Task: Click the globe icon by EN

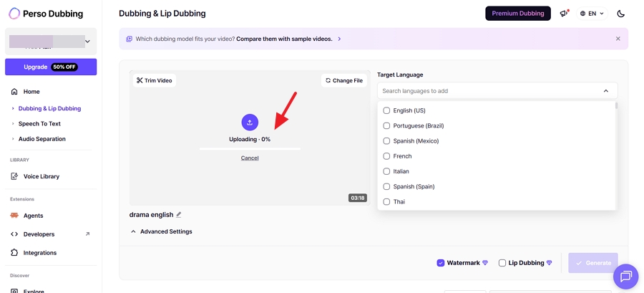Action: click(x=582, y=14)
